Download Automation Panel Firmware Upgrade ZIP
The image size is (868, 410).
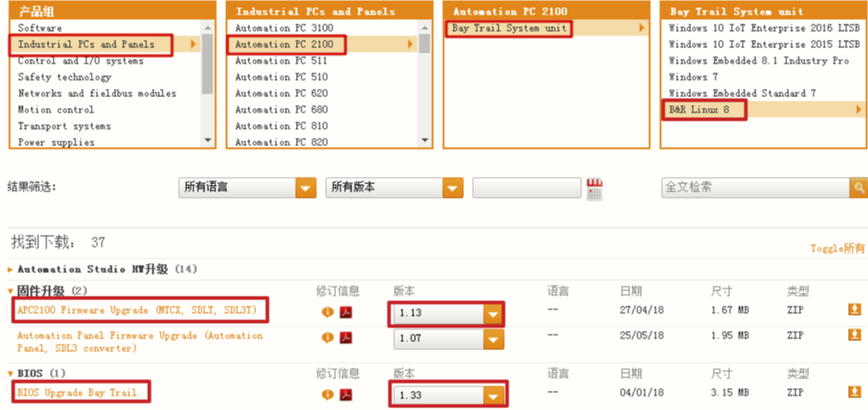pos(854,335)
